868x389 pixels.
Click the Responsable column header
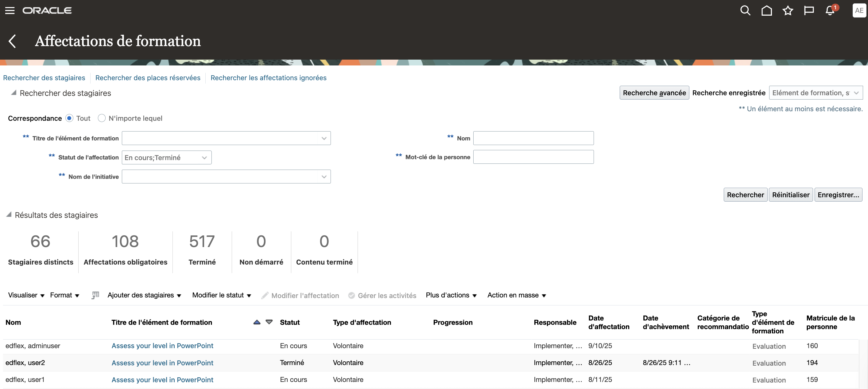(555, 322)
